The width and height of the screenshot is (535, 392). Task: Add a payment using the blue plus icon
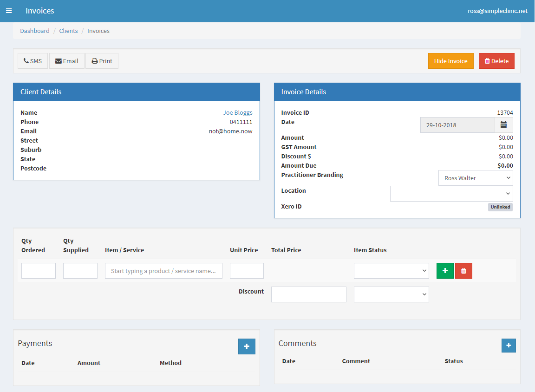point(247,346)
